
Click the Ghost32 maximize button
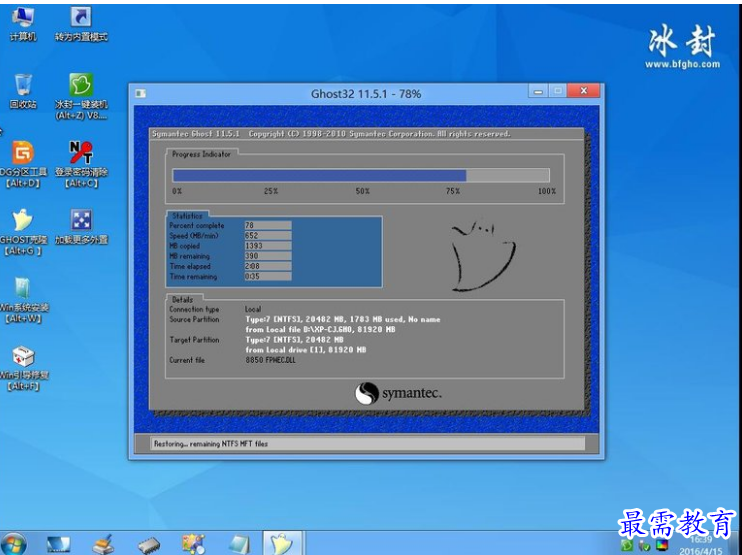[x=558, y=91]
